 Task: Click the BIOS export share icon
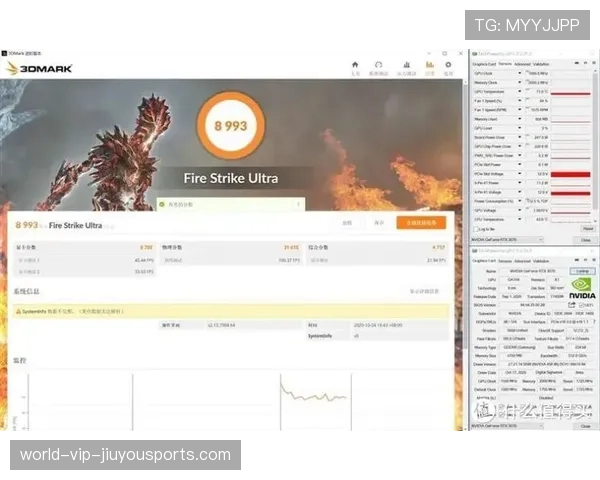(571, 305)
